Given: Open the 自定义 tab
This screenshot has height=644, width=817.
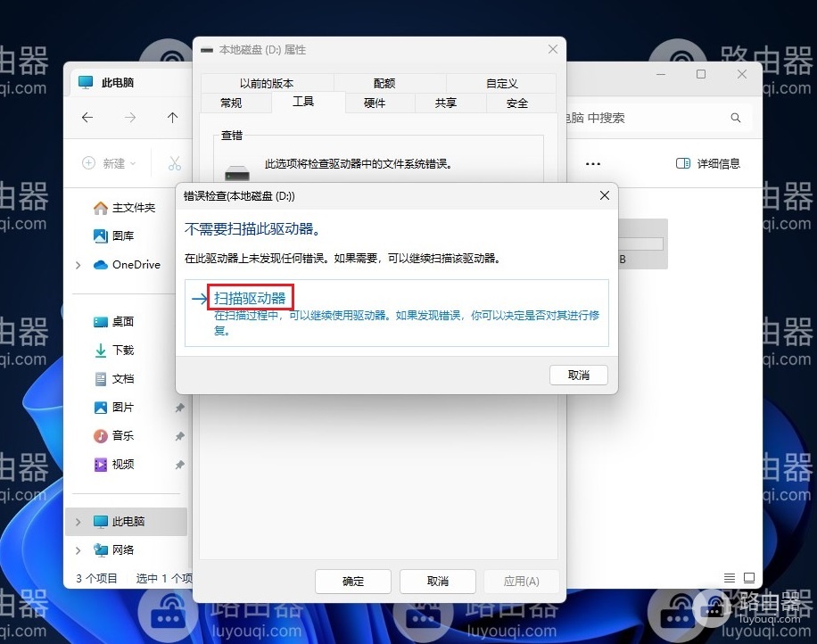Looking at the screenshot, I should point(502,83).
